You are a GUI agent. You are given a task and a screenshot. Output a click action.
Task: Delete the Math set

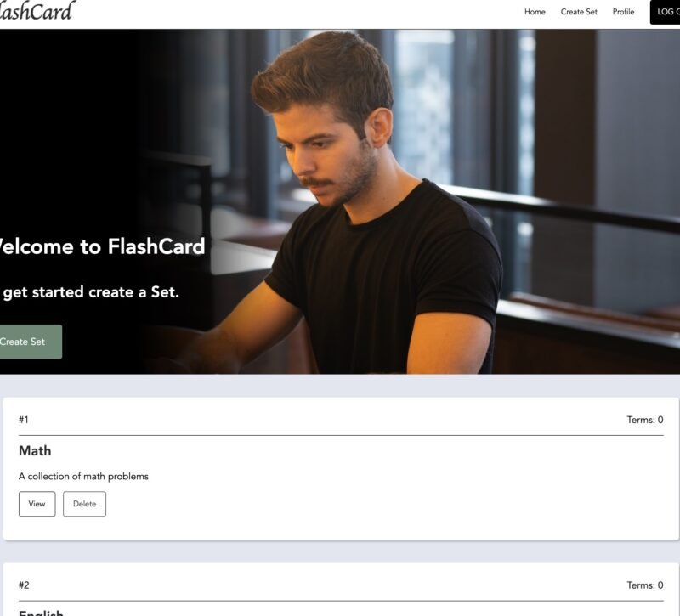click(x=84, y=504)
